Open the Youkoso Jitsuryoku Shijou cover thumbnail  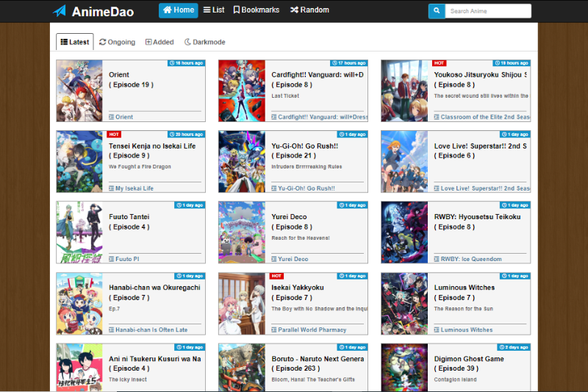tap(405, 90)
